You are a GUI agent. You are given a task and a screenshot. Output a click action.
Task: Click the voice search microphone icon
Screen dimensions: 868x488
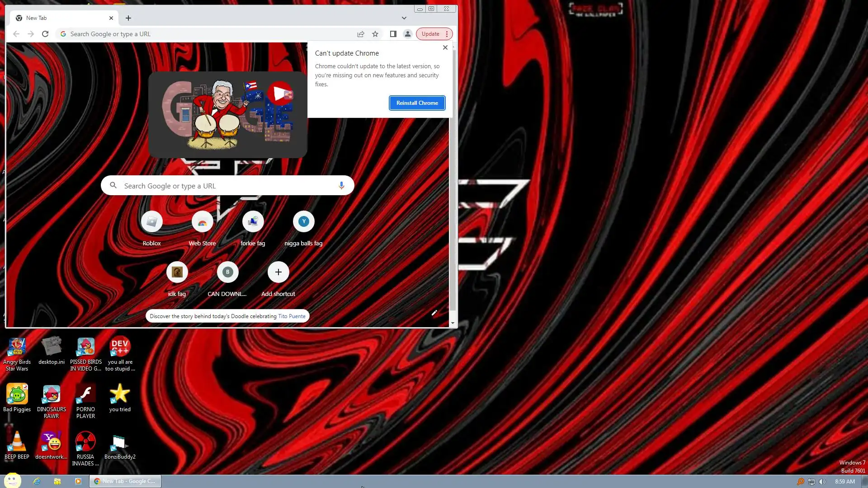coord(341,186)
